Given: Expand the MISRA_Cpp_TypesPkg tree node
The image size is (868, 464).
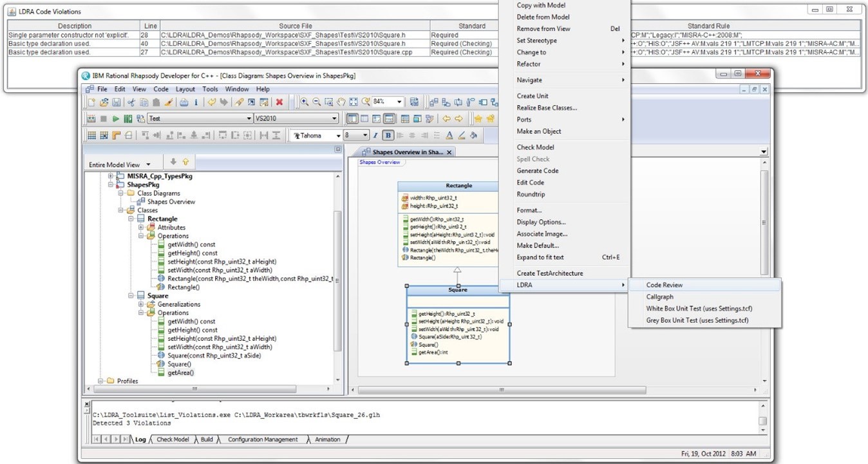Looking at the screenshot, I should (111, 176).
